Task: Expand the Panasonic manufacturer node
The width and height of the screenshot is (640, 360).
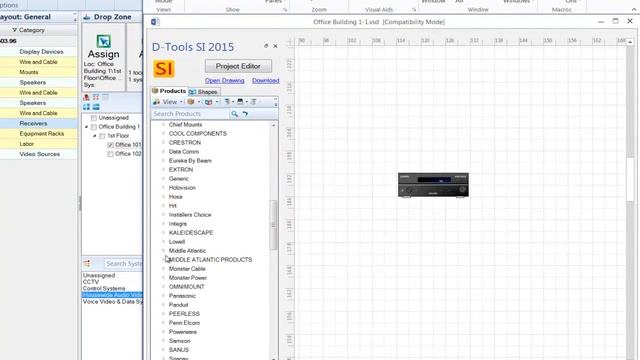Action: tap(164, 296)
